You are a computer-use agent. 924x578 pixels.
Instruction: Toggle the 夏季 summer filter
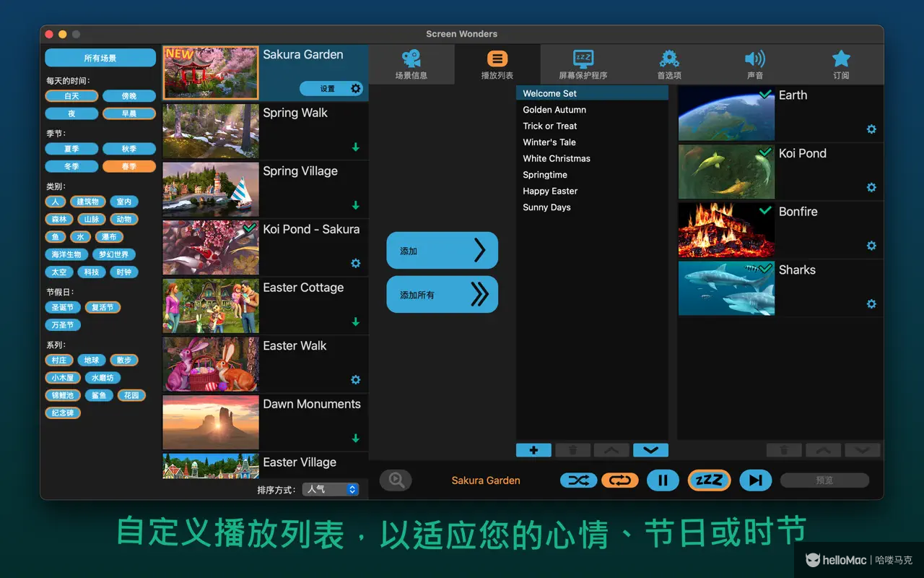[71, 149]
